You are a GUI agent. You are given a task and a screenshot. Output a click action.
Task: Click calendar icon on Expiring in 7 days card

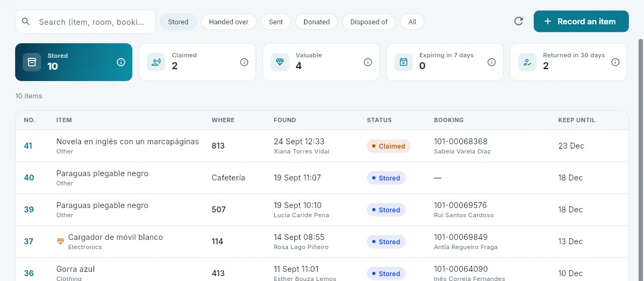404,62
